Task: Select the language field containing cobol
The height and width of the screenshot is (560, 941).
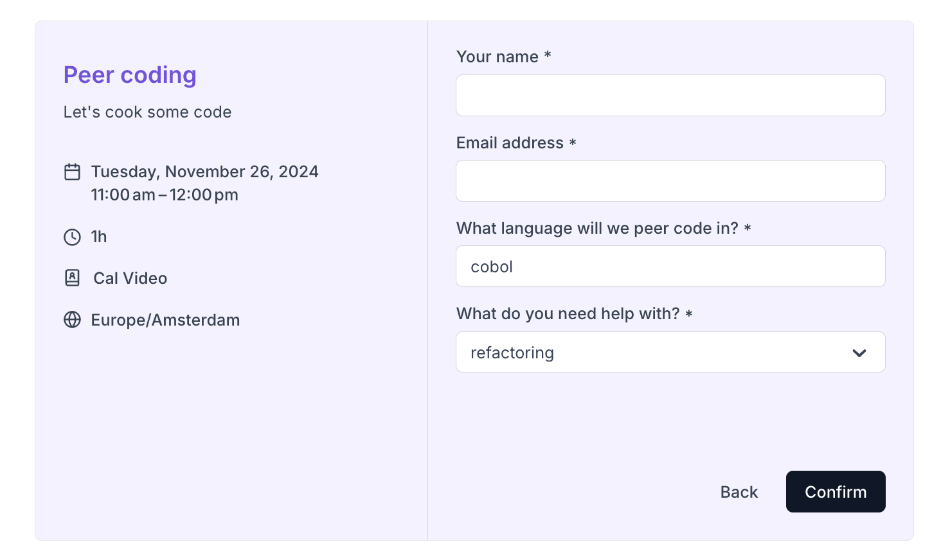Action: coord(670,267)
